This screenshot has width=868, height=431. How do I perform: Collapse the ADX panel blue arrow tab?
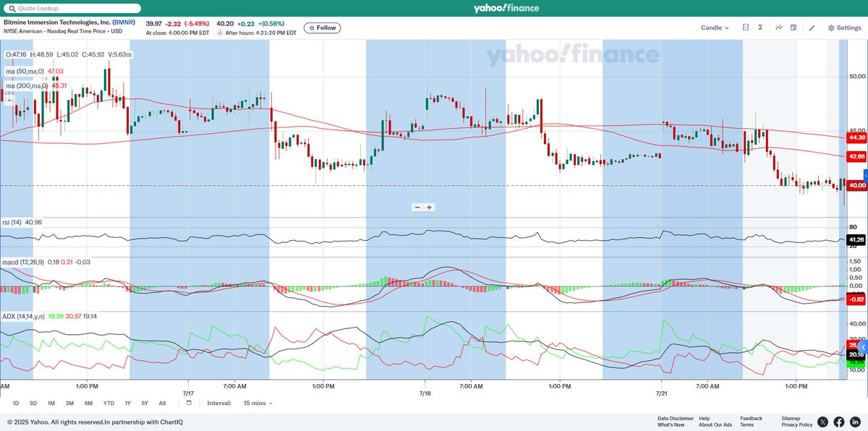863,347
